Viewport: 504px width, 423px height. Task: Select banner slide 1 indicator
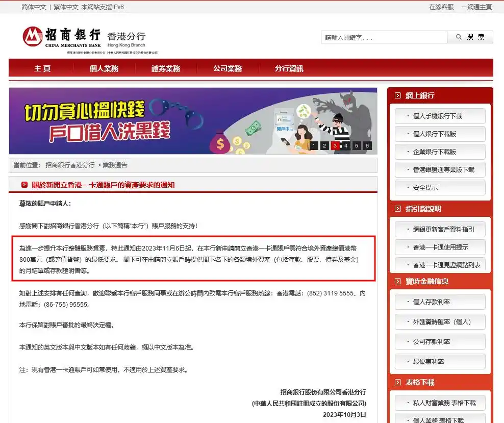[x=313, y=146]
